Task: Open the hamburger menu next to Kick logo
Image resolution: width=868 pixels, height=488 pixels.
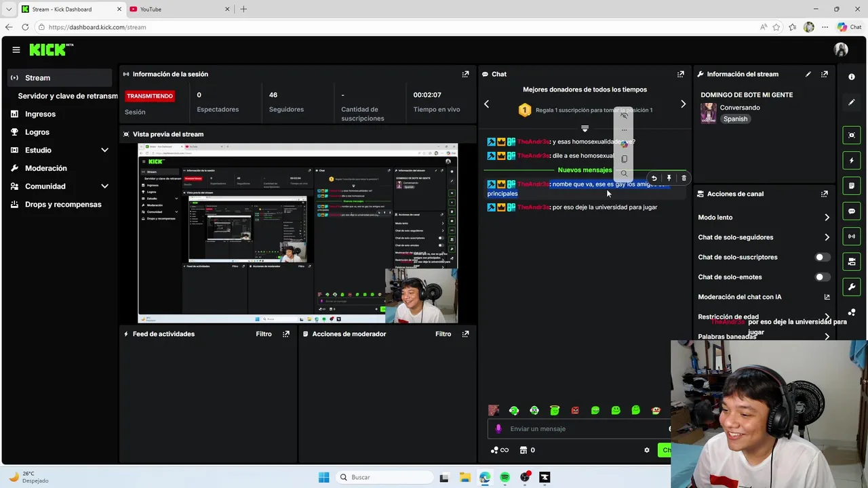Action: pos(16,49)
